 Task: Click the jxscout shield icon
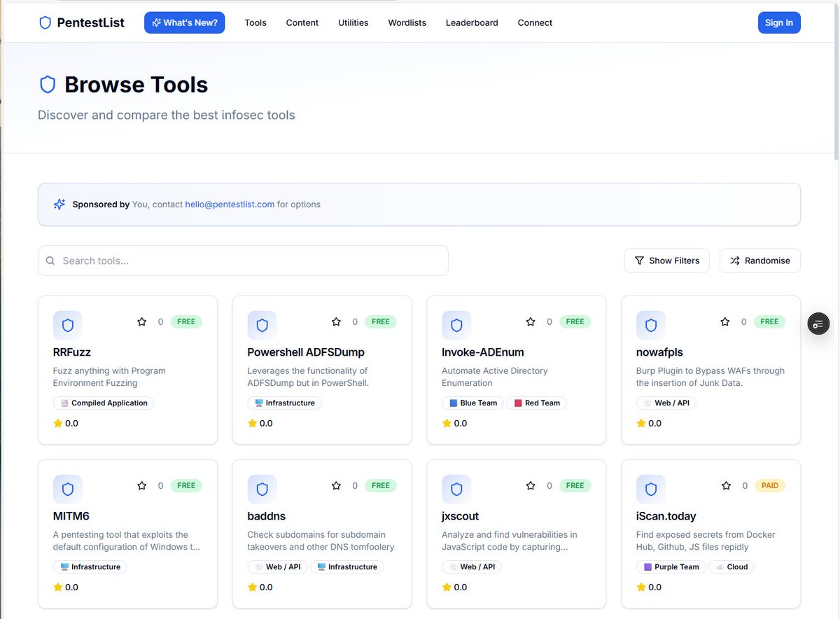(456, 489)
